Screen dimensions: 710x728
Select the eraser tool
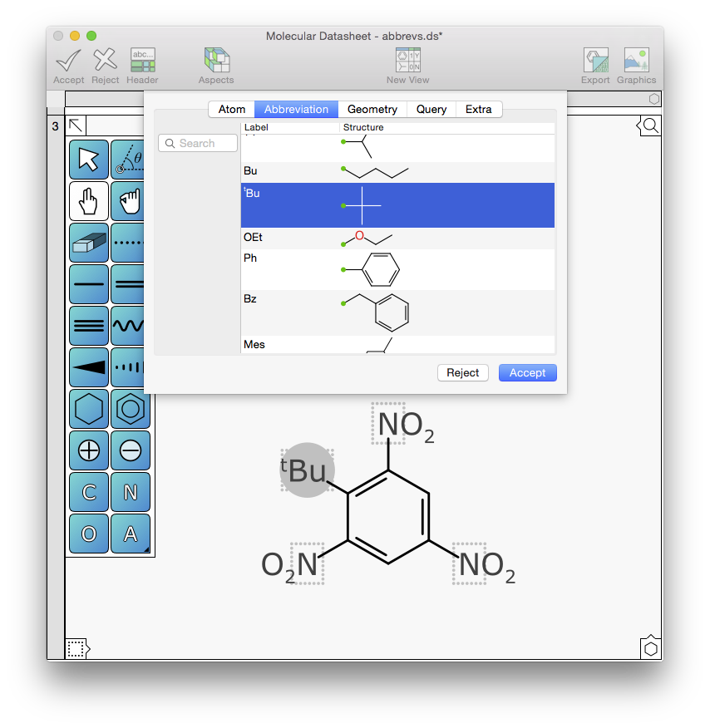pyautogui.click(x=88, y=243)
